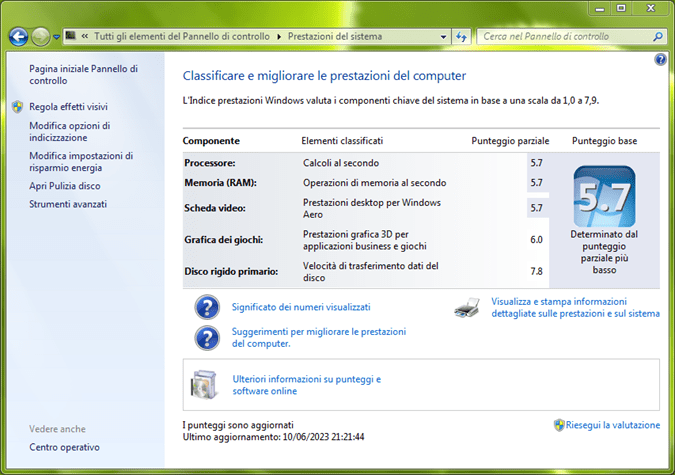
Task: Click the 'Grafica dei giochi:' row label
Action: [223, 239]
